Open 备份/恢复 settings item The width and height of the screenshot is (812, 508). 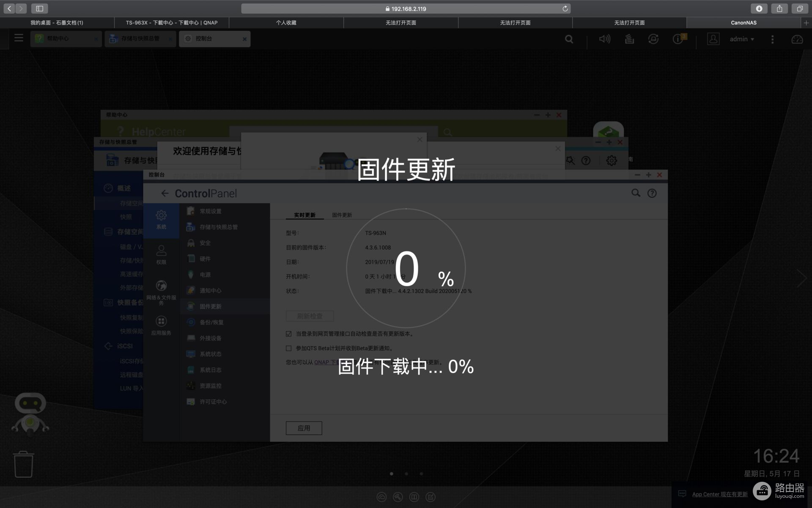coord(225,322)
